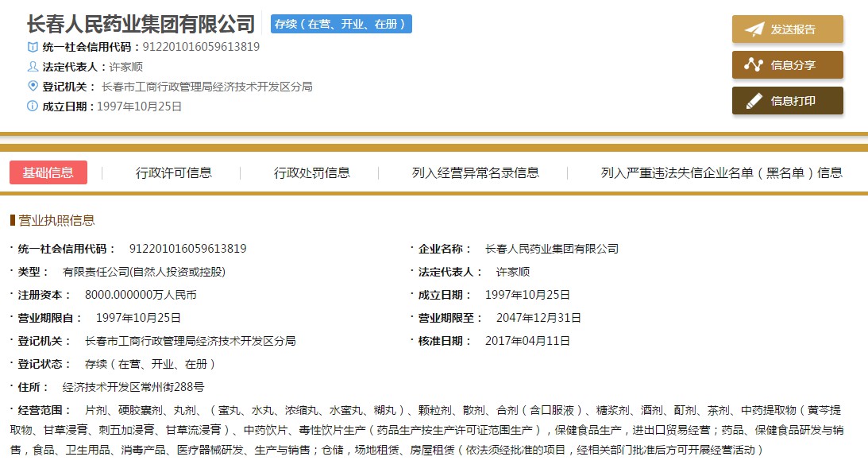868x476 pixels.
Task: Select the 行政处罚信息 tab
Action: pos(312,172)
